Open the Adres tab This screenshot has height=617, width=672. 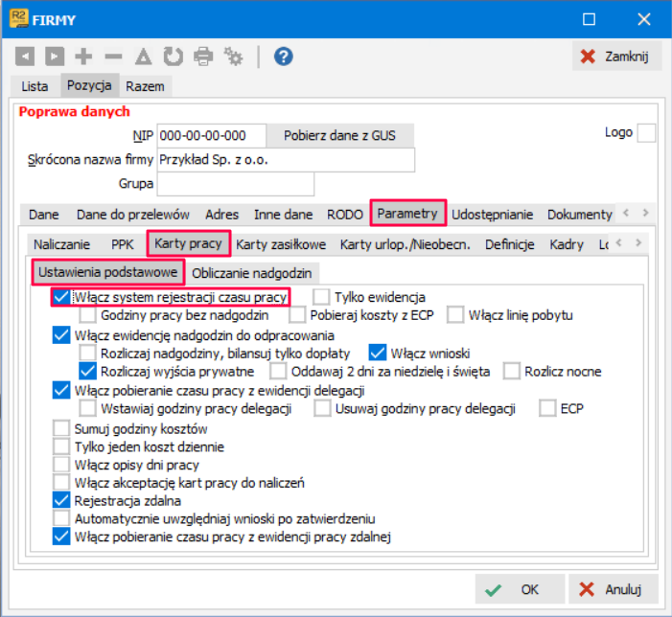pyautogui.click(x=221, y=215)
